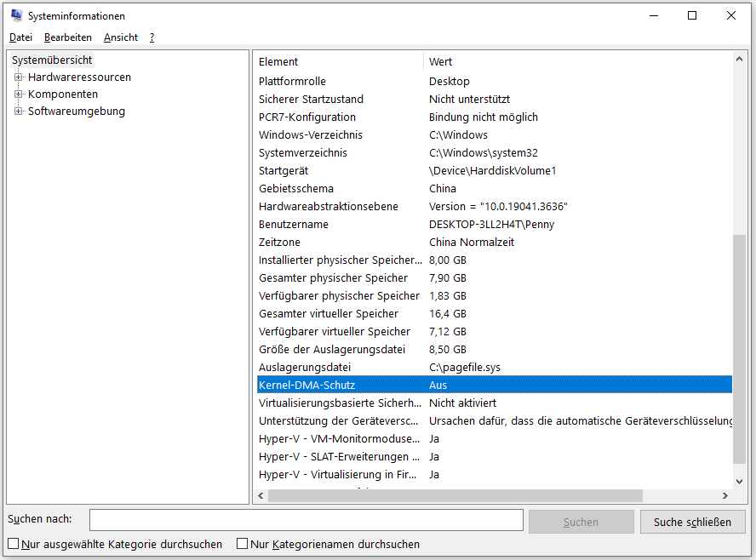The width and height of the screenshot is (756, 560).
Task: Open the Datei menu
Action: 20,37
